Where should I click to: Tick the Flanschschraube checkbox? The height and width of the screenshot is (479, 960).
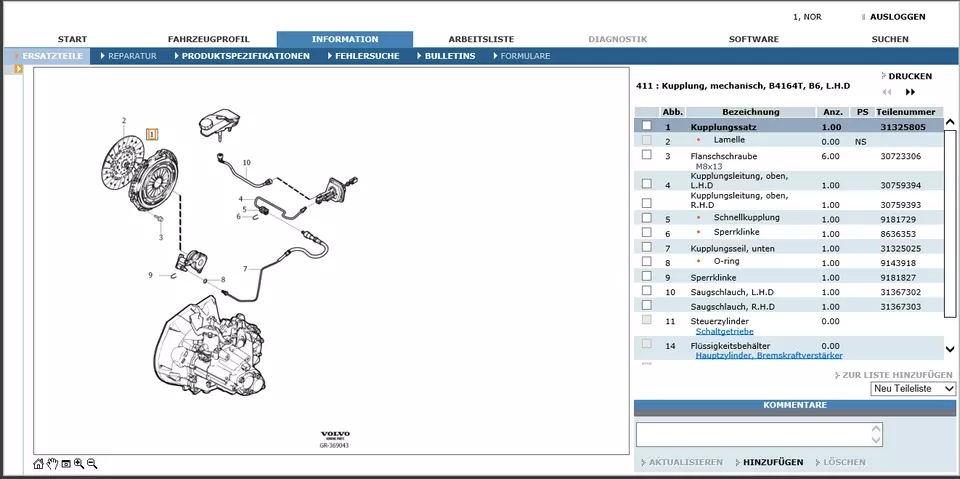(646, 155)
